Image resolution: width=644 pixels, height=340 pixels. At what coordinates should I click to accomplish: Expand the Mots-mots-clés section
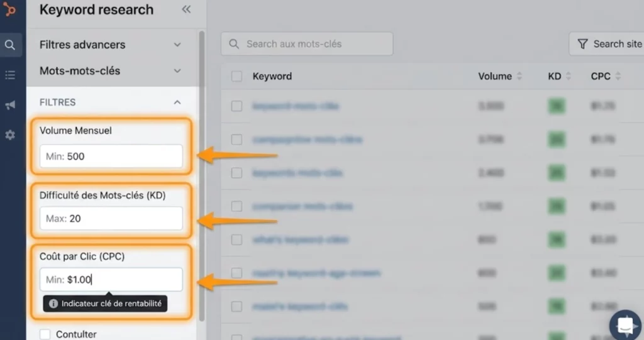[x=177, y=71]
